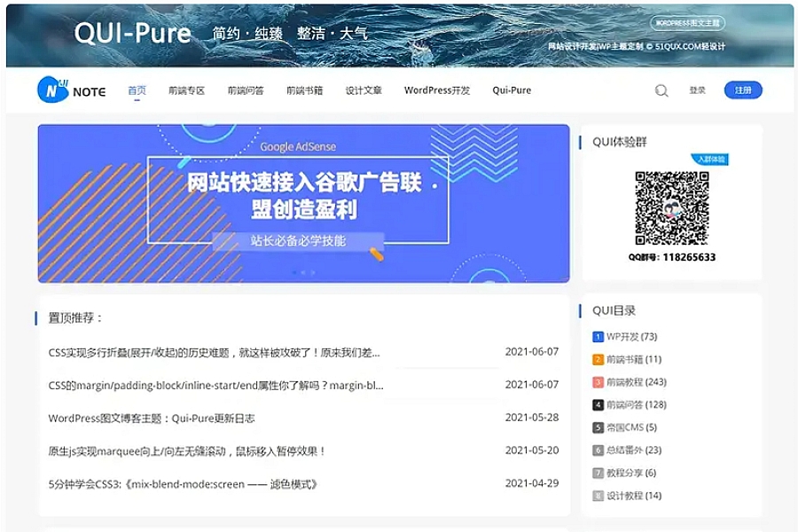This screenshot has width=798, height=532.
Task: Click the 51QUX.COM轻设计 banner credit
Action: click(x=690, y=46)
